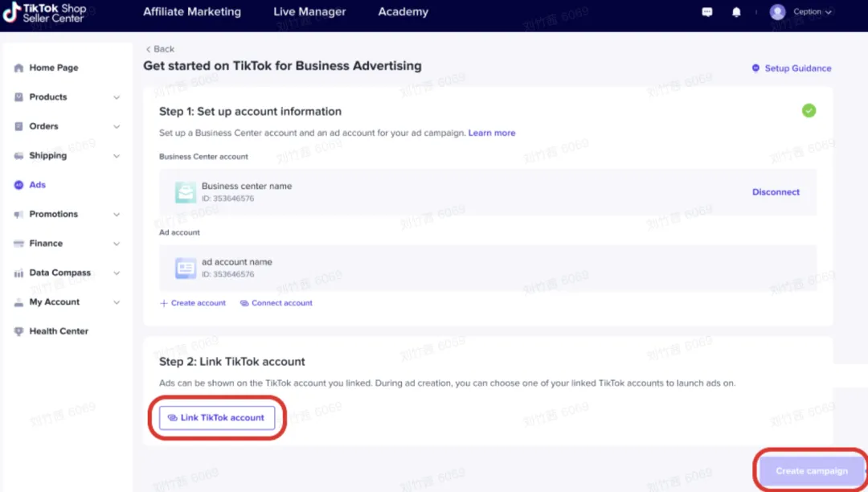Image resolution: width=868 pixels, height=492 pixels.
Task: Click the Business Center briefcase icon
Action: coord(186,193)
